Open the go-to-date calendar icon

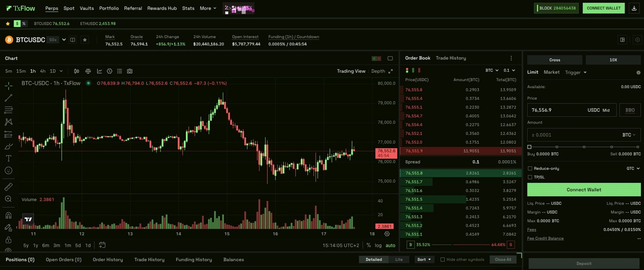(x=102, y=245)
